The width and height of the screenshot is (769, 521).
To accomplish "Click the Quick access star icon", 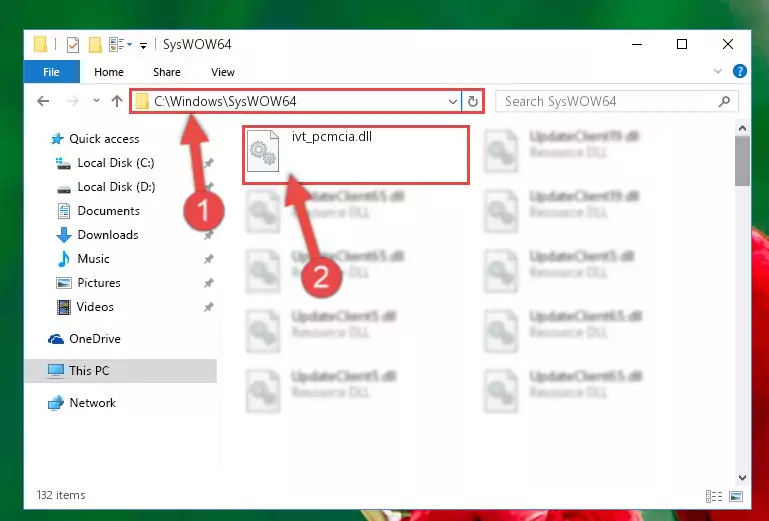I will pyautogui.click(x=57, y=139).
